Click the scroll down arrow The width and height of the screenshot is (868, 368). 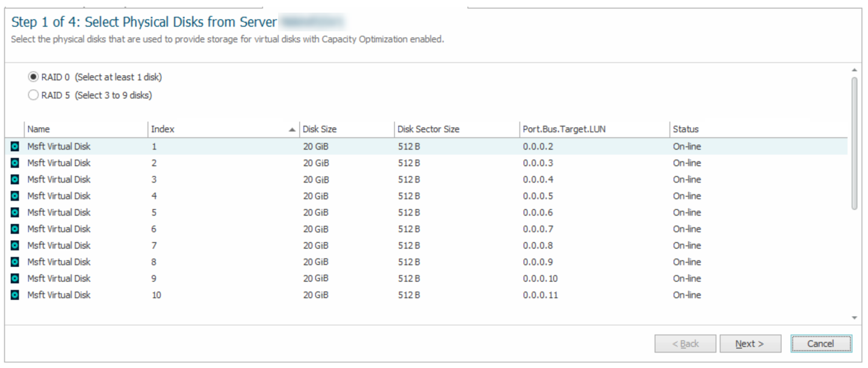(x=854, y=317)
